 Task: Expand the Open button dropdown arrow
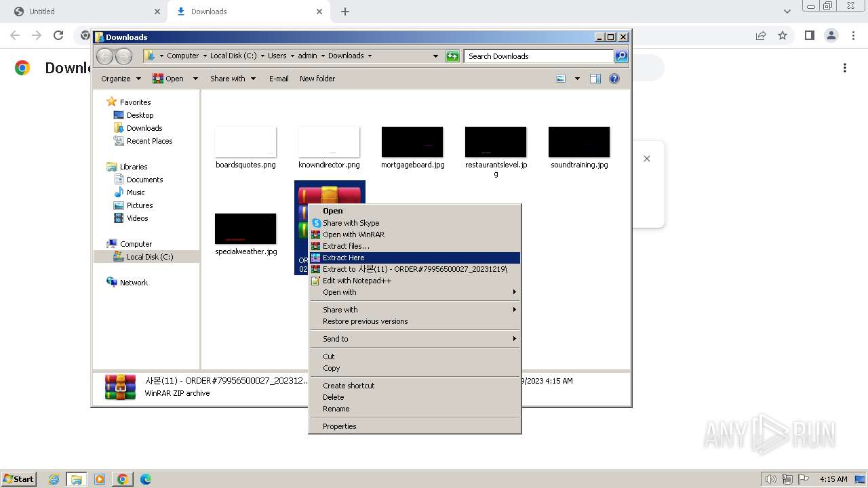pos(195,79)
